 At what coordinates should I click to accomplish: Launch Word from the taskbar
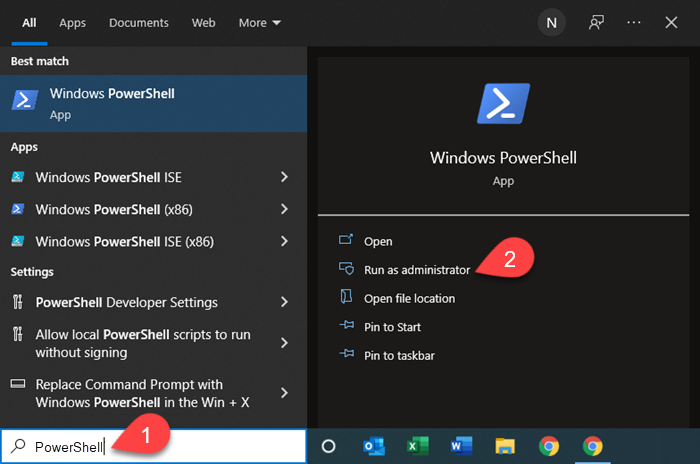tap(461, 446)
